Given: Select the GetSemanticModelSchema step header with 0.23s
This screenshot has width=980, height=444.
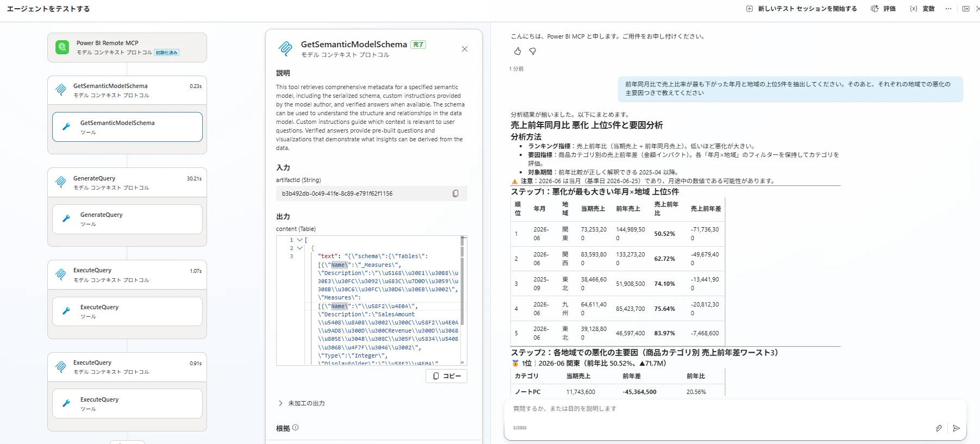Looking at the screenshot, I should 127,90.
